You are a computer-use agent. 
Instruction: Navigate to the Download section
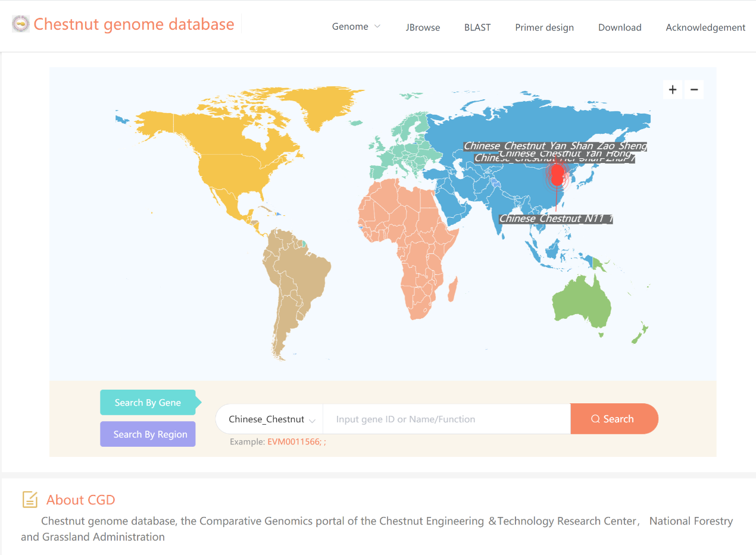[620, 27]
